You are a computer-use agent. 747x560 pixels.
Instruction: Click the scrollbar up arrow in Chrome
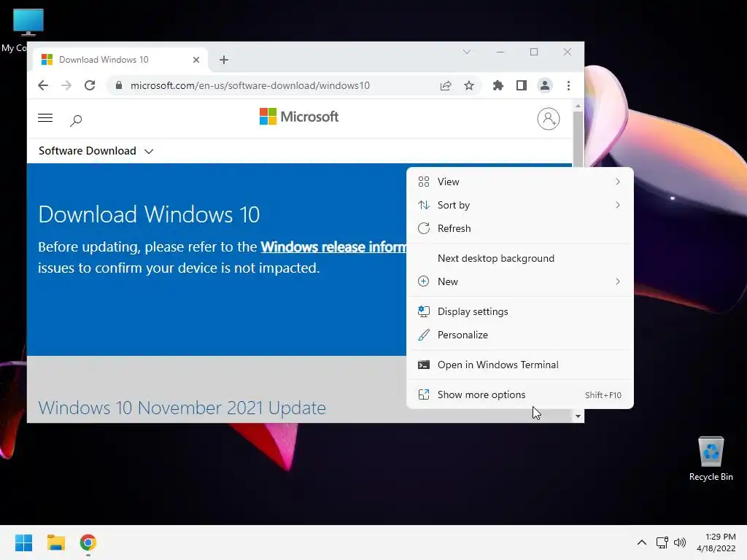[578, 106]
